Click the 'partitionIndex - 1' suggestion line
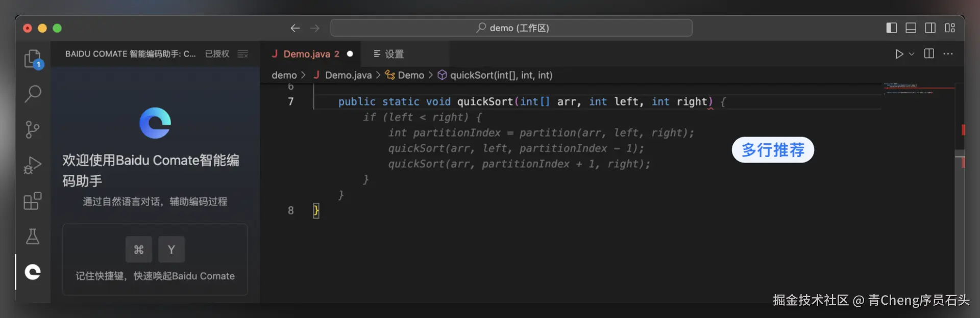This screenshot has height=318, width=980. click(516, 148)
